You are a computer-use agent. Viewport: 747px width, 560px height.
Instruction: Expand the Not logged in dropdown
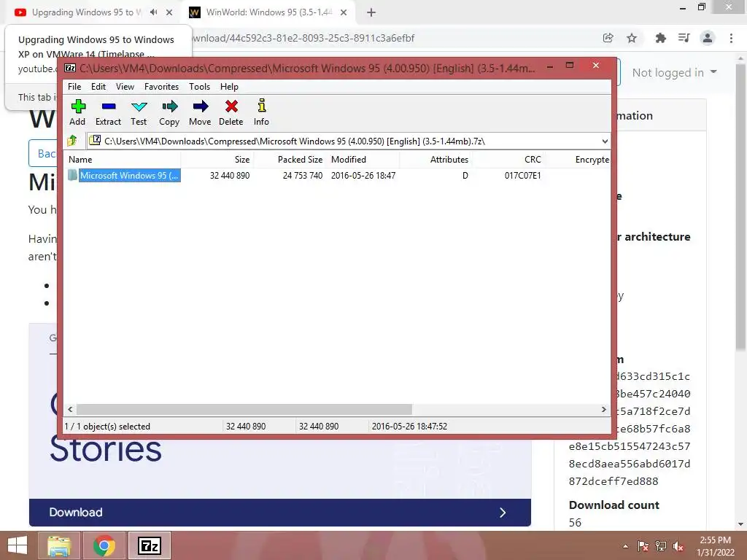click(x=673, y=72)
